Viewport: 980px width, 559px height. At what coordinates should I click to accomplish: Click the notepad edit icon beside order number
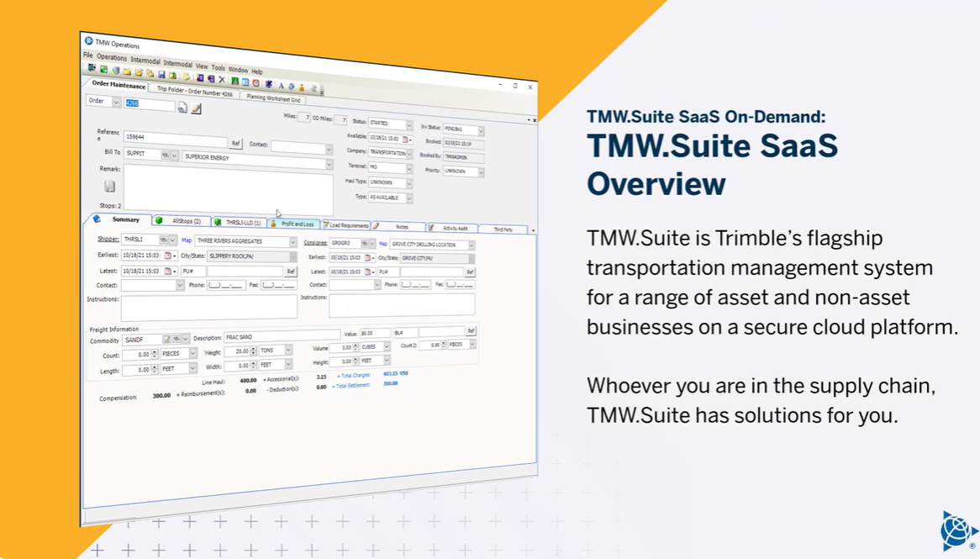click(x=196, y=108)
